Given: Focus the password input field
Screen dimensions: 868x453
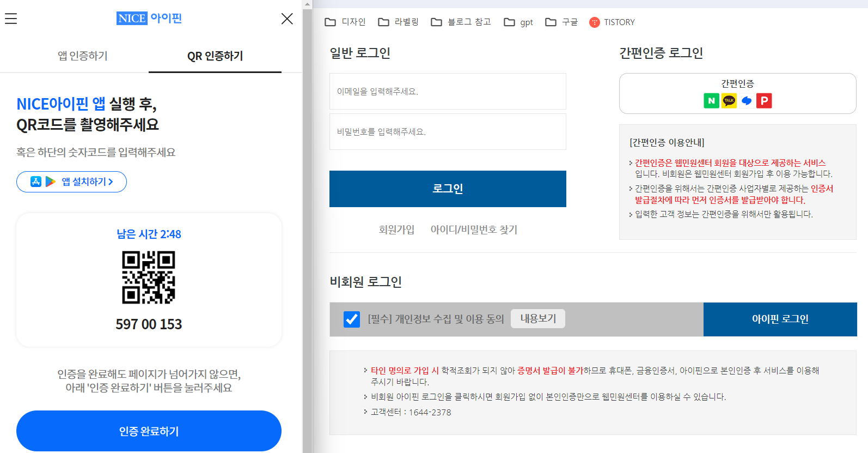Looking at the screenshot, I should tap(448, 131).
